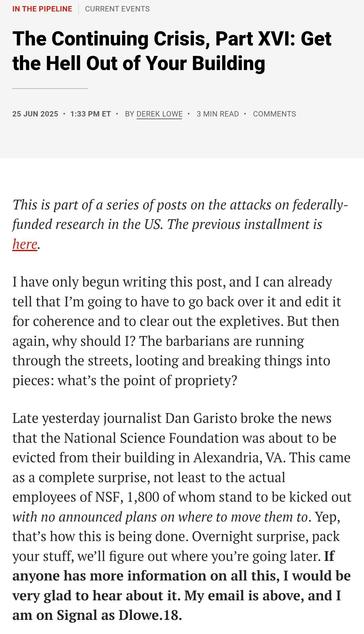This screenshot has width=364, height=634.
Task: Open the "In the Pipeline" blog link
Action: click(x=42, y=8)
